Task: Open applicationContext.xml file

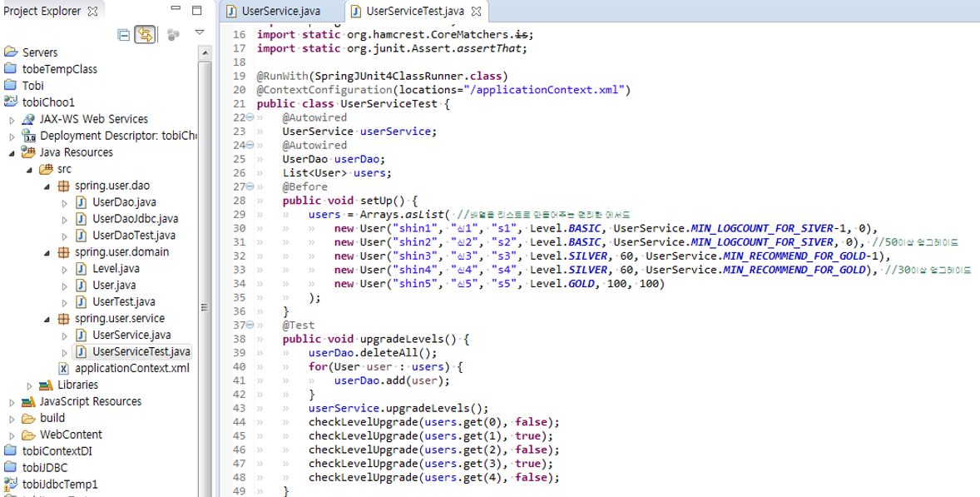Action: click(132, 368)
